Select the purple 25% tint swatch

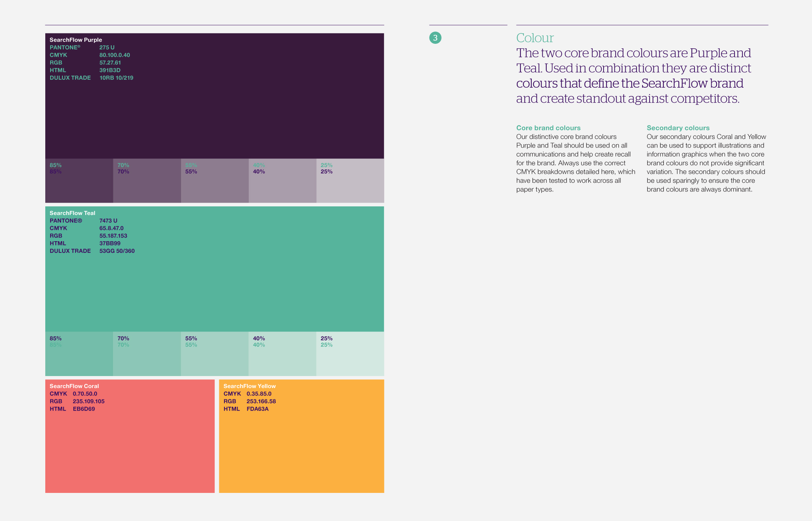pyautogui.click(x=350, y=181)
